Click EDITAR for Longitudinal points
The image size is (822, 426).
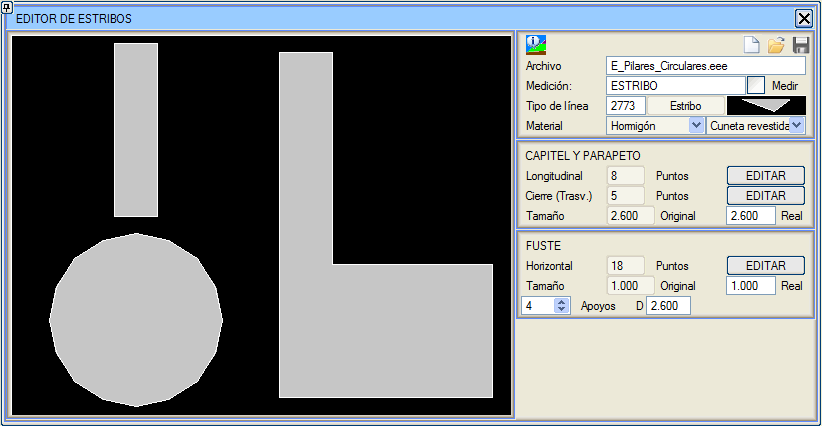click(765, 176)
